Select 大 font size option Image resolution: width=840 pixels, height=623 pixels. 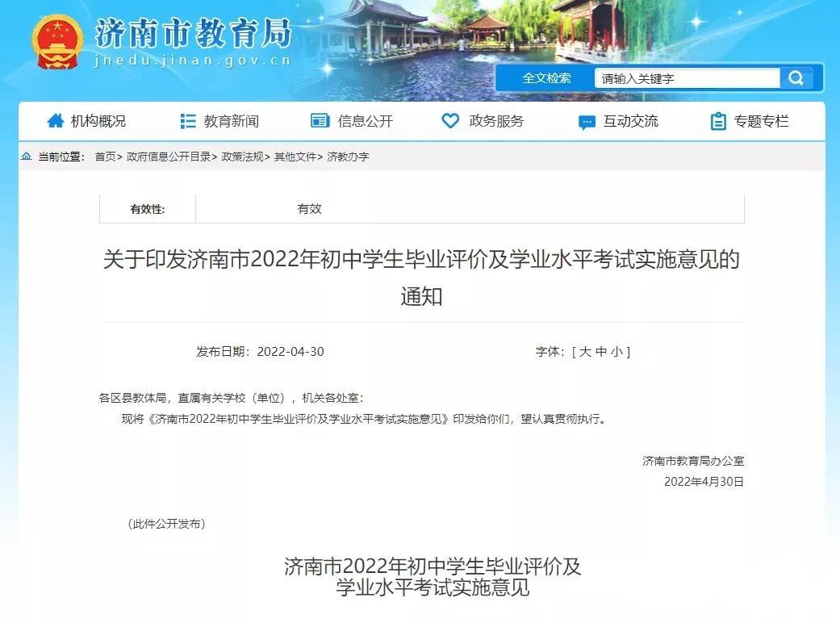pos(586,351)
